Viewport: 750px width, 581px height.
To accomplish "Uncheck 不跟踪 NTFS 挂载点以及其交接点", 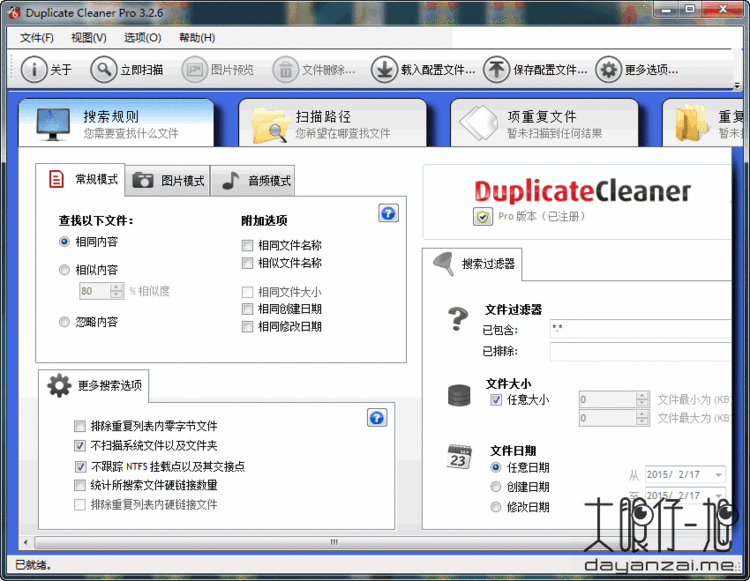I will tap(80, 467).
